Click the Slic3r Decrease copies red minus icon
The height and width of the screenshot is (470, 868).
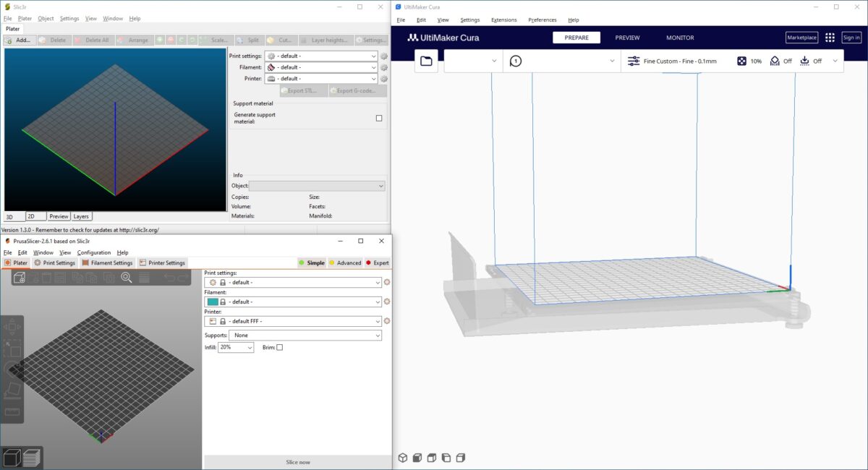coord(171,40)
